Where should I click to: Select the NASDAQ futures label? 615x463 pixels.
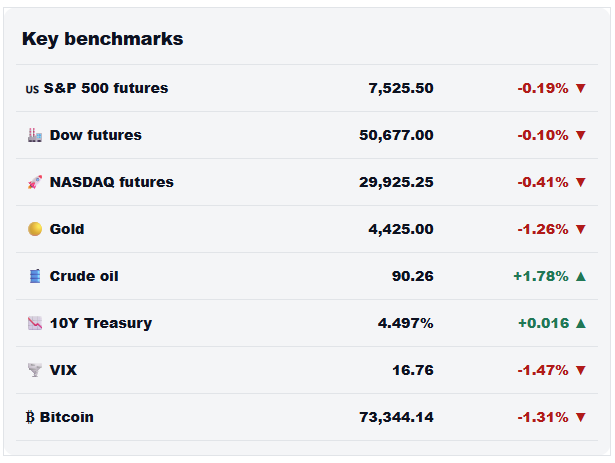pos(112,182)
